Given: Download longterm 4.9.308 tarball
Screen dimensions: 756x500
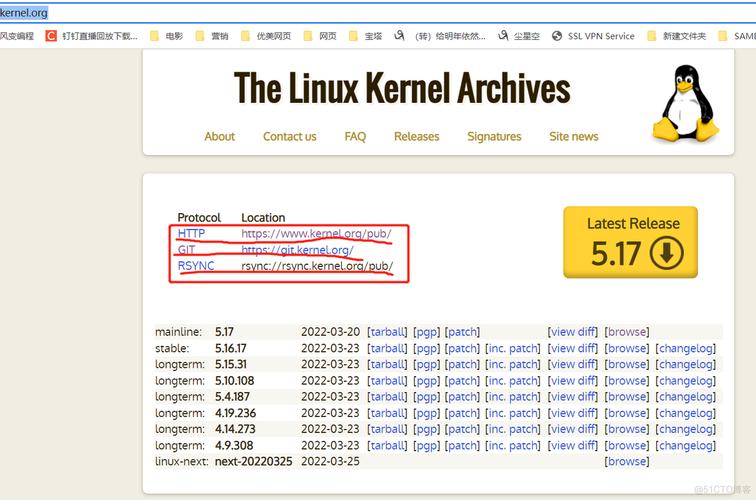Looking at the screenshot, I should tap(387, 445).
